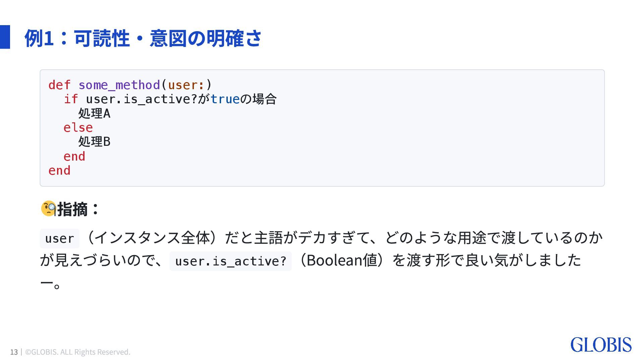This screenshot has height=362, width=644.
Task: Click the ©GLOBIS copyright footer text
Action: pos(78,352)
